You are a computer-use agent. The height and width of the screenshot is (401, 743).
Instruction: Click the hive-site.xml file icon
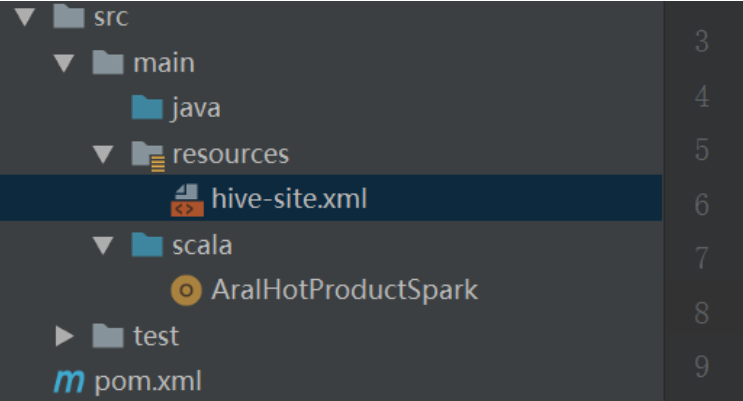click(187, 199)
